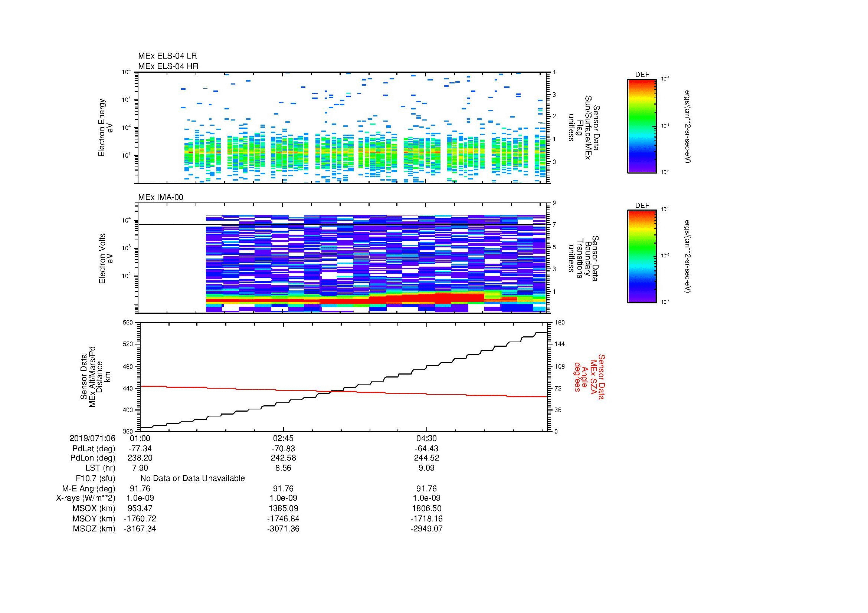Screen dimensions: 868x613
Task: Click the 'MSOX (km)' row label
Action: point(94,508)
